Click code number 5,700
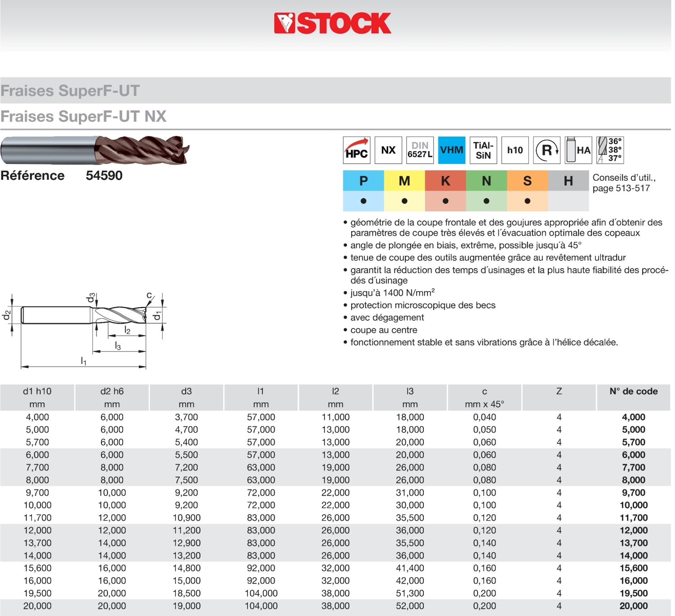Screen dimensions: 675x616 (634, 443)
